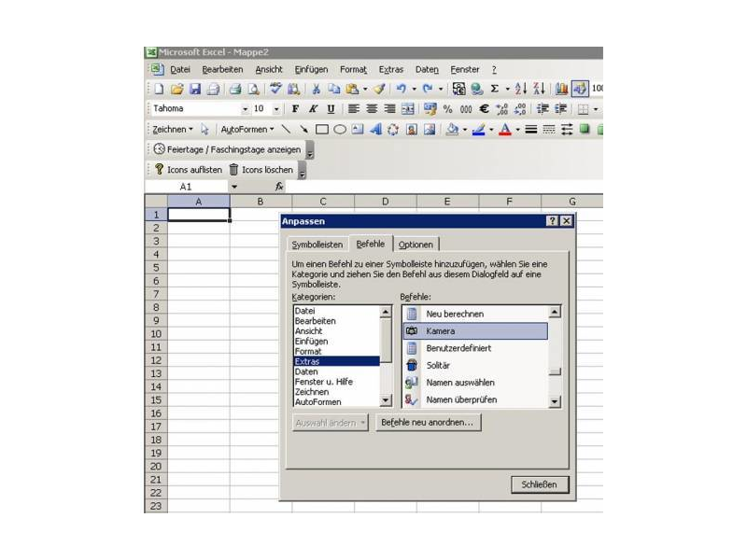Screen dimensions: 747x560
Task: Expand the Zeichnen menu dropdown
Action: [x=173, y=129]
